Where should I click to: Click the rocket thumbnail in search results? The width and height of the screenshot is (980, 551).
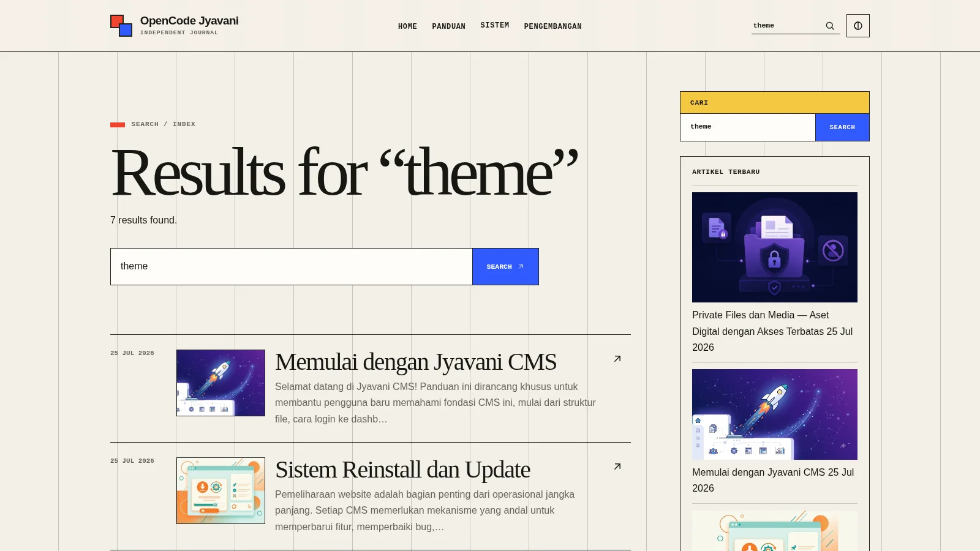point(221,383)
